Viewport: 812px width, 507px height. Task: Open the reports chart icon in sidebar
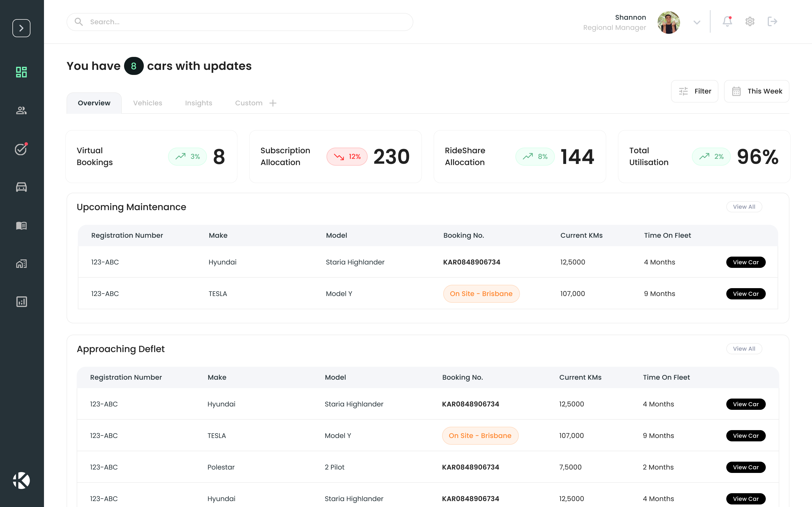(21, 301)
